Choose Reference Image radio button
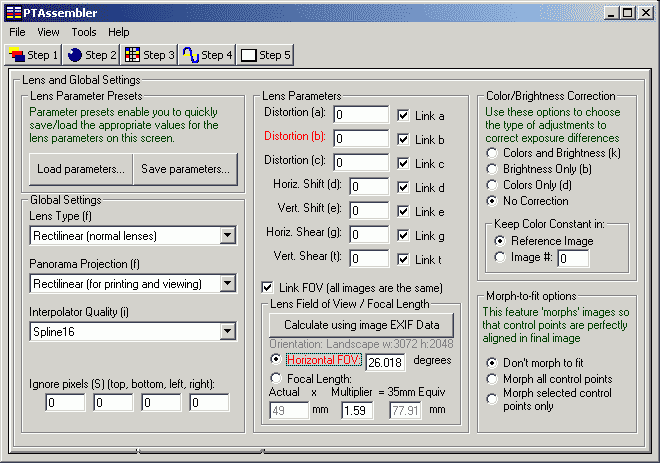The height and width of the screenshot is (463, 660). (500, 241)
